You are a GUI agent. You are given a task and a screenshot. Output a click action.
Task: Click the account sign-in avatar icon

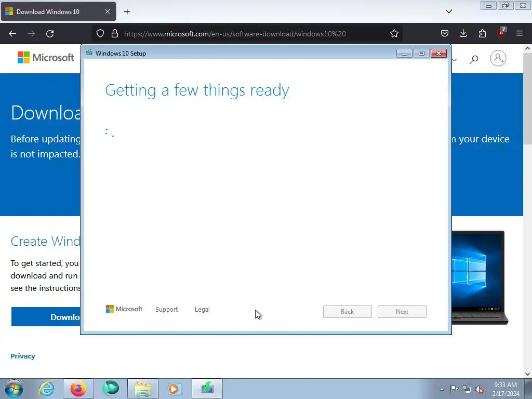coord(498,58)
